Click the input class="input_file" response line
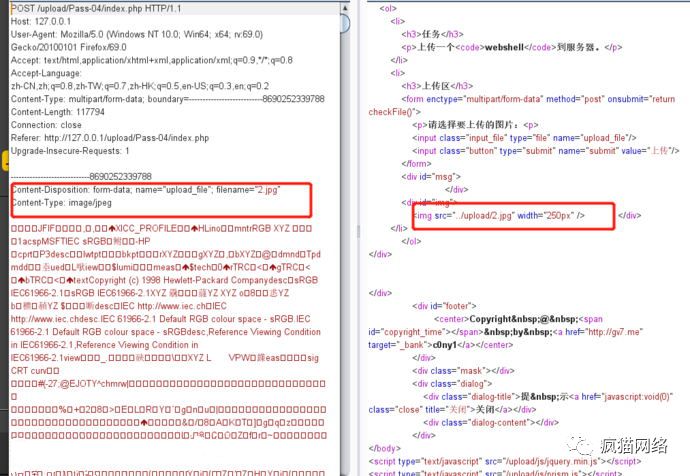Image resolution: width=690 pixels, height=476 pixels. point(524,138)
